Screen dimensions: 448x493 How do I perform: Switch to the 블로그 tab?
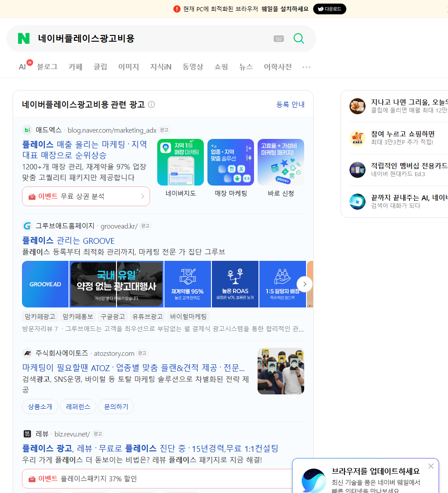pyautogui.click(x=47, y=67)
